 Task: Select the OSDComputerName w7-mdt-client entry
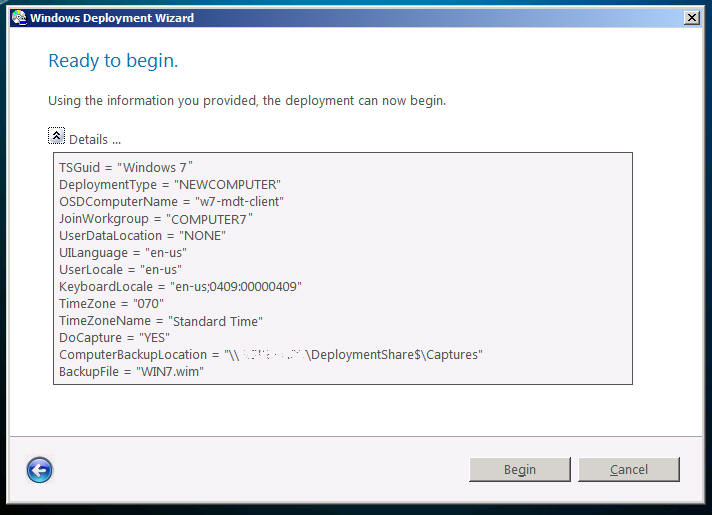pos(171,201)
